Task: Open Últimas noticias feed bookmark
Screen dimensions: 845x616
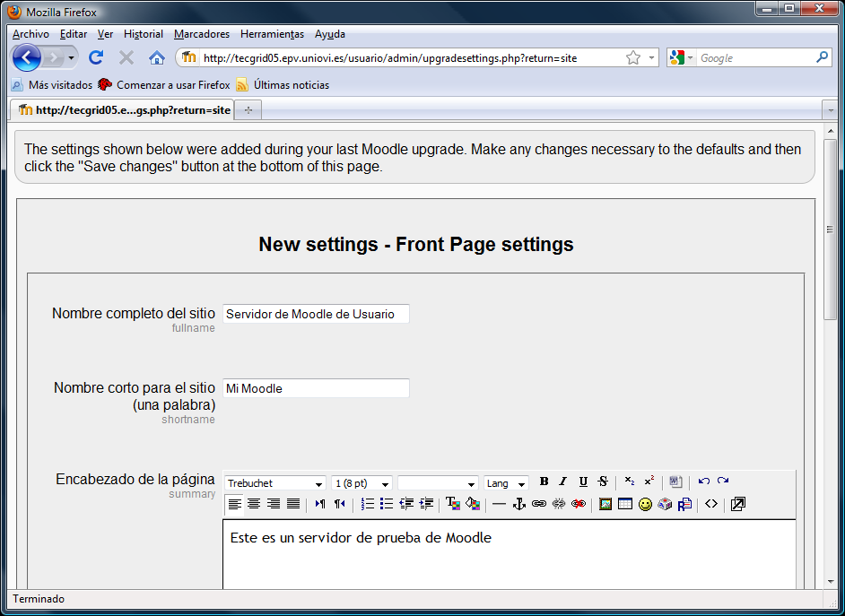Action: (283, 84)
